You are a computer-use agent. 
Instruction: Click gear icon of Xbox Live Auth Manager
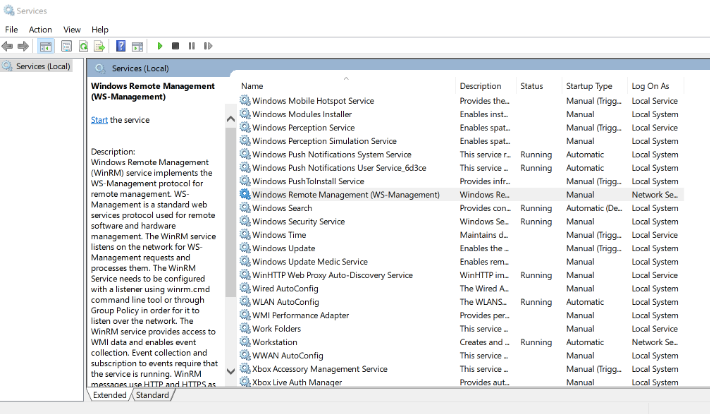pyautogui.click(x=245, y=381)
